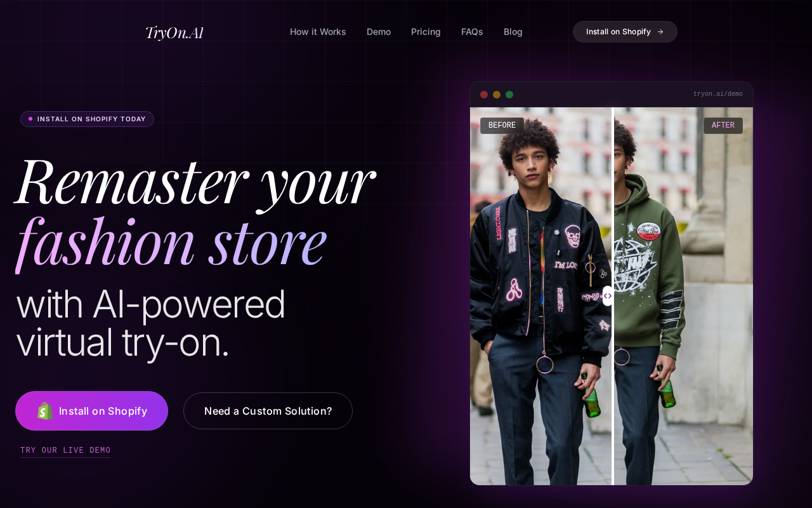Viewport: 812px width, 508px height.
Task: Click the before/after comparison slider handle
Action: tap(608, 296)
